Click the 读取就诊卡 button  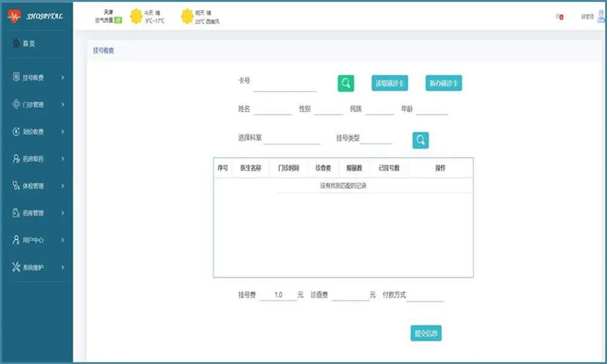point(390,83)
